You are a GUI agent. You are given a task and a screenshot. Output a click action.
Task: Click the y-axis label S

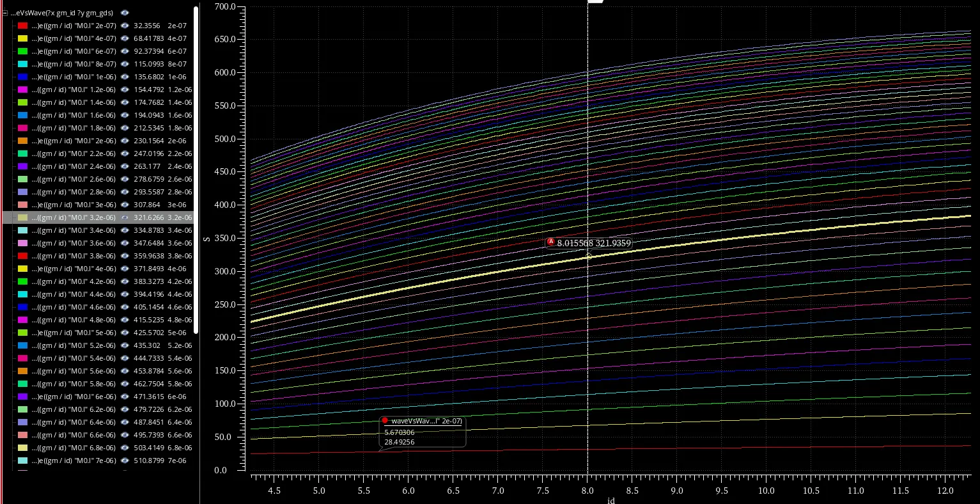(207, 239)
